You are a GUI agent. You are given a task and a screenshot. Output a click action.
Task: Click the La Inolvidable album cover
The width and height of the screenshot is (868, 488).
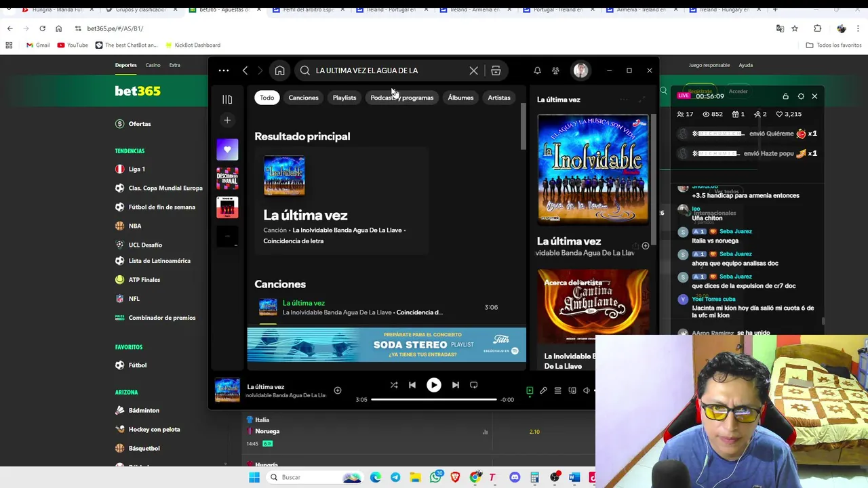click(x=593, y=169)
